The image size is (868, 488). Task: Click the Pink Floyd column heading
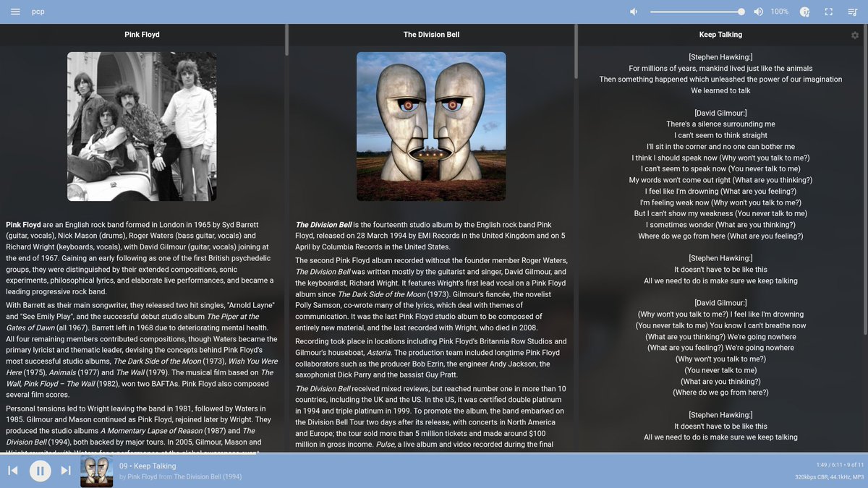pyautogui.click(x=142, y=35)
